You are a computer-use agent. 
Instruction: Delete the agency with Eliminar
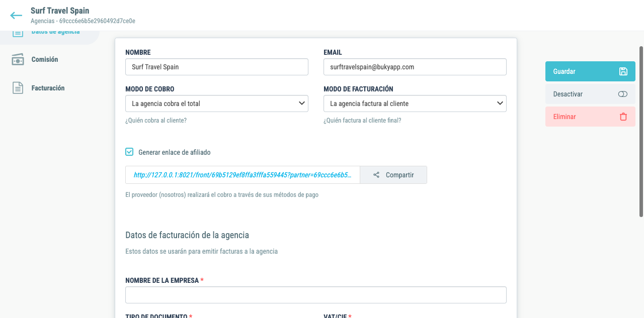pos(590,117)
